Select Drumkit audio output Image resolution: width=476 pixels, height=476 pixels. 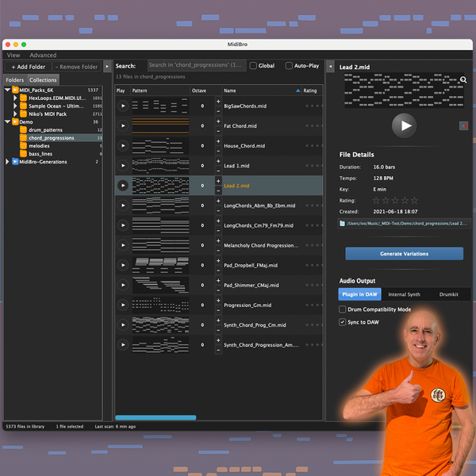coord(449,294)
